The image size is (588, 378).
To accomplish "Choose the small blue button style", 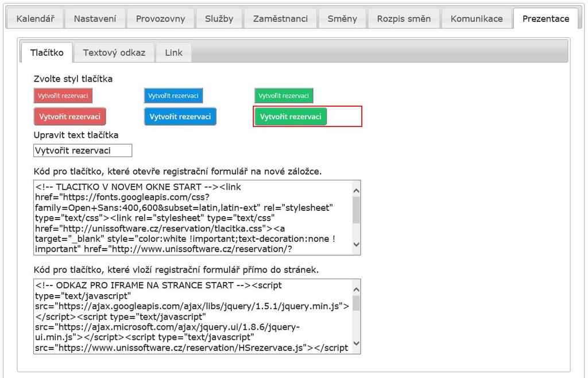I will 173,95.
